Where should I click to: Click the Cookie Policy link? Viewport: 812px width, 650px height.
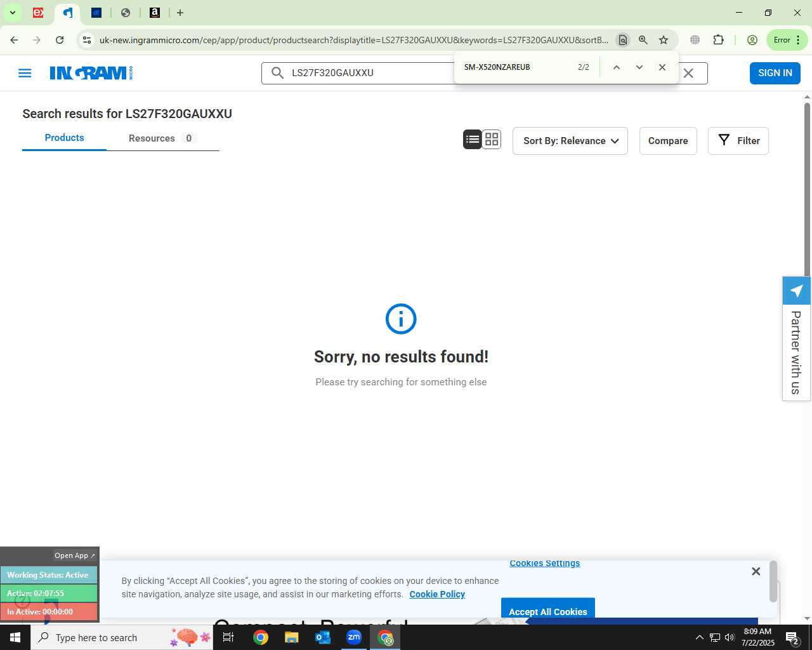coord(437,594)
